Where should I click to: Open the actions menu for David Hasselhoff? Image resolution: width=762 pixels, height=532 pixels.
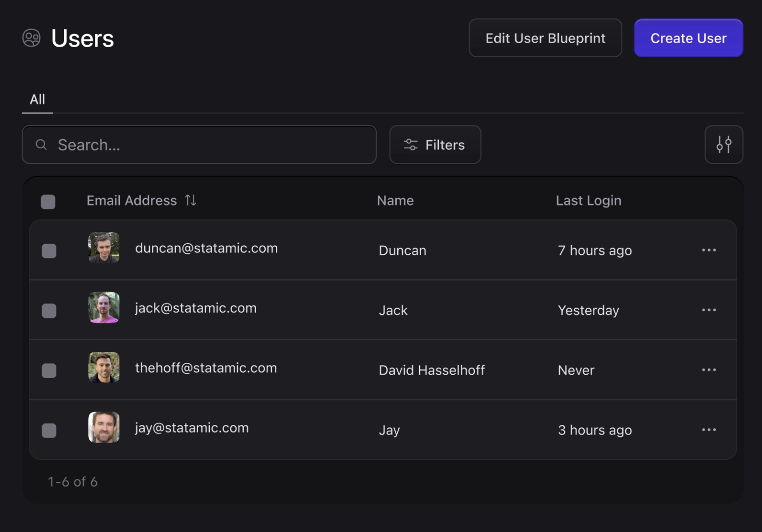pos(709,370)
